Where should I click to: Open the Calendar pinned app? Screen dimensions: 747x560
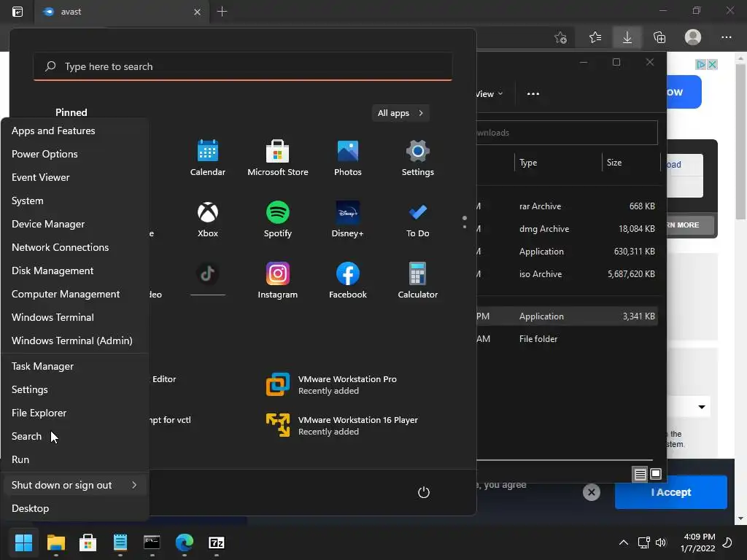[208, 158]
